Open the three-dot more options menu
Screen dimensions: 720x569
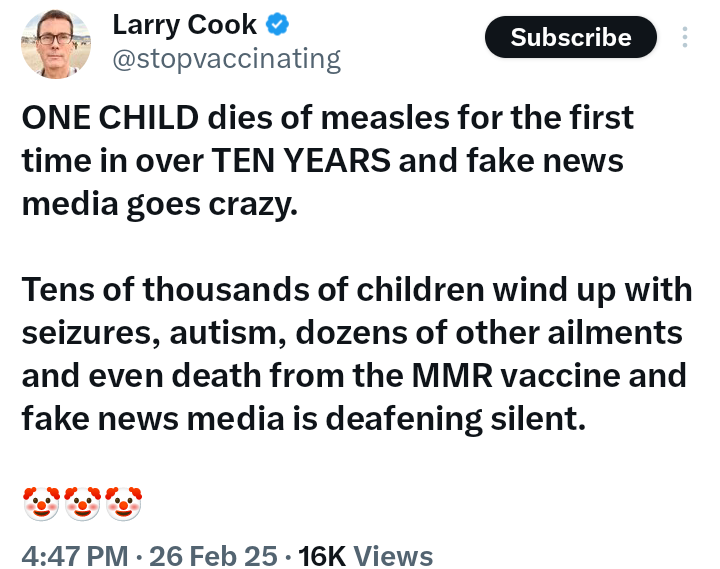[685, 38]
